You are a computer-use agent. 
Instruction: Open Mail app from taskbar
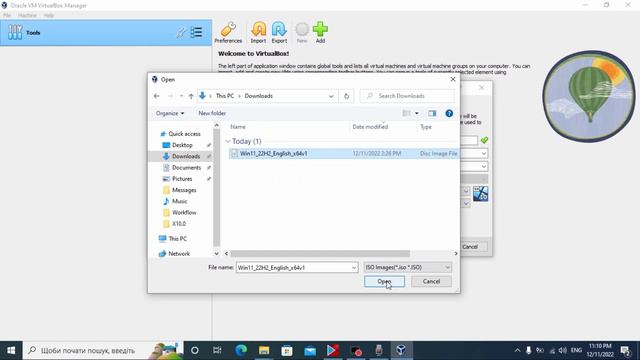[310, 350]
